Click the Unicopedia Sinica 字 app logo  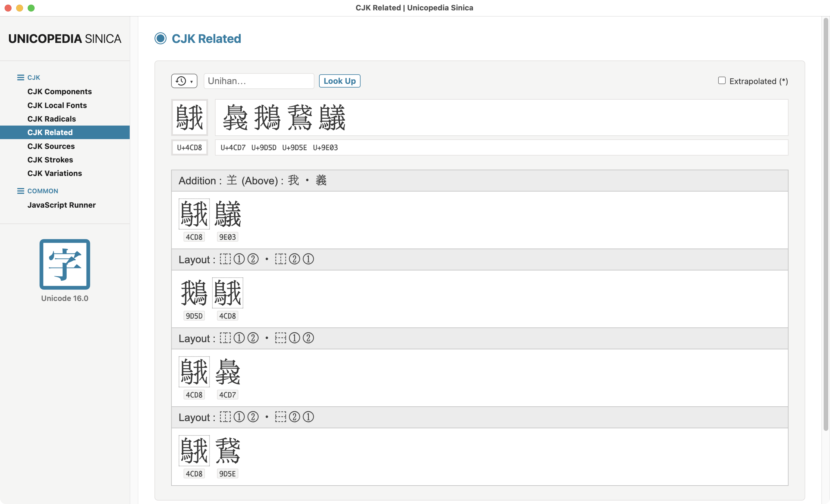(x=65, y=264)
